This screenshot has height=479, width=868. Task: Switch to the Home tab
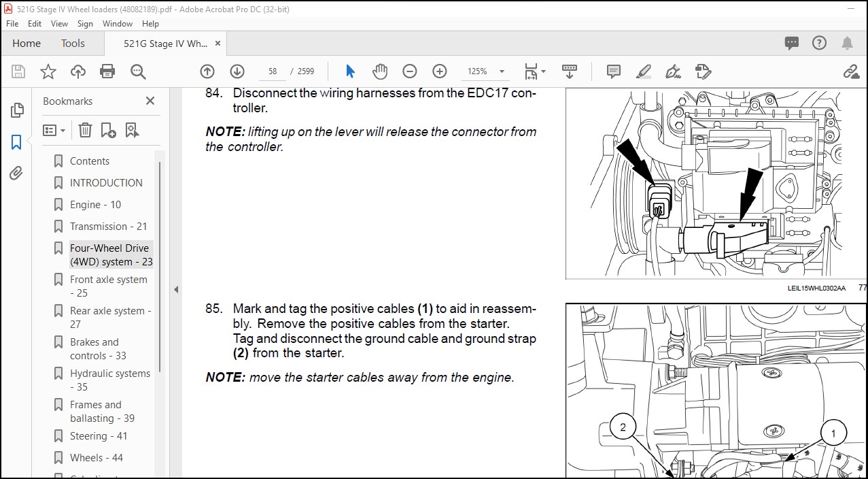27,43
